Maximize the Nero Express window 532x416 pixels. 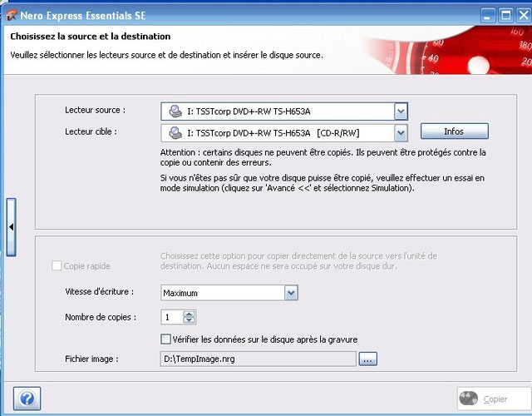(506, 15)
